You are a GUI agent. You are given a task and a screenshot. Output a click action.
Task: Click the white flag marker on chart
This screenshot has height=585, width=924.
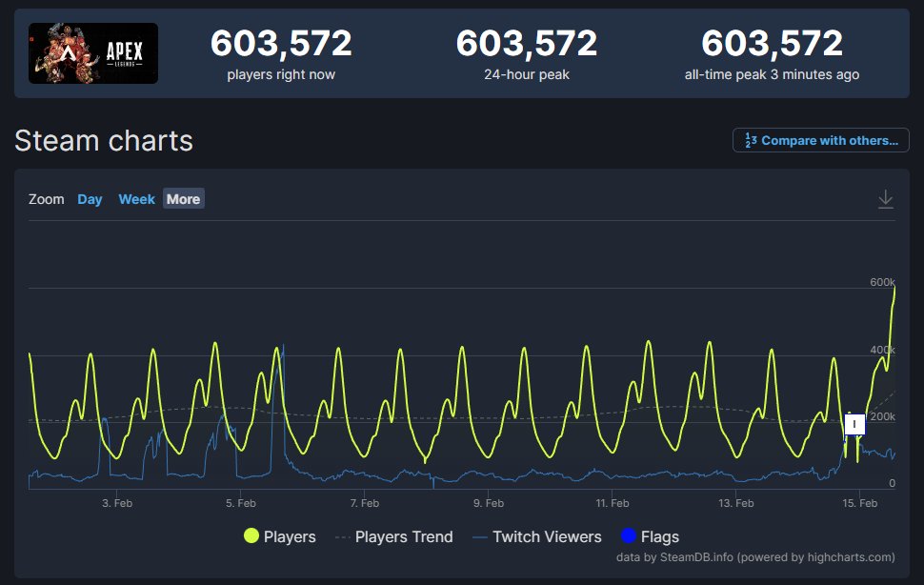click(x=854, y=424)
